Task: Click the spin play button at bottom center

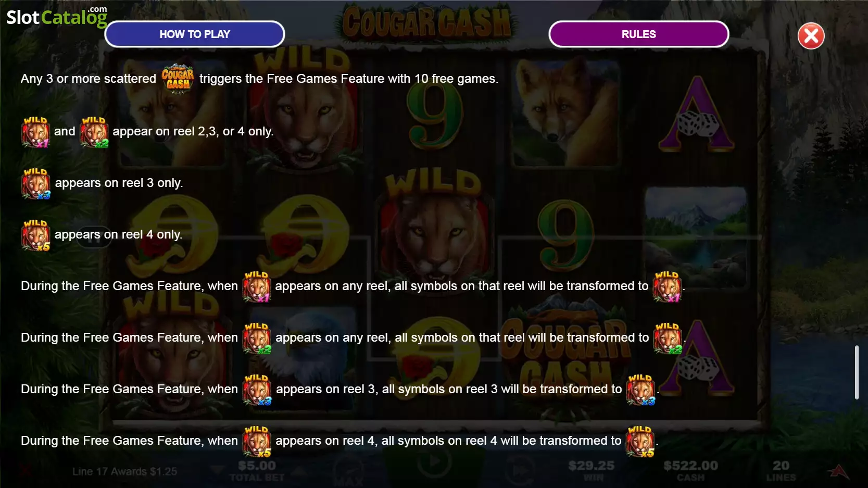Action: click(434, 462)
